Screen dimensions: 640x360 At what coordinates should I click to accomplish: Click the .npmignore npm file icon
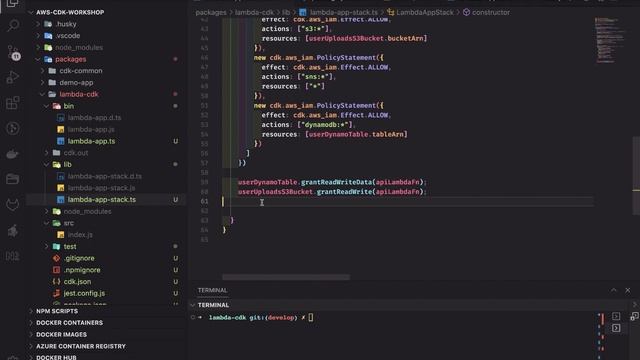tap(56, 270)
